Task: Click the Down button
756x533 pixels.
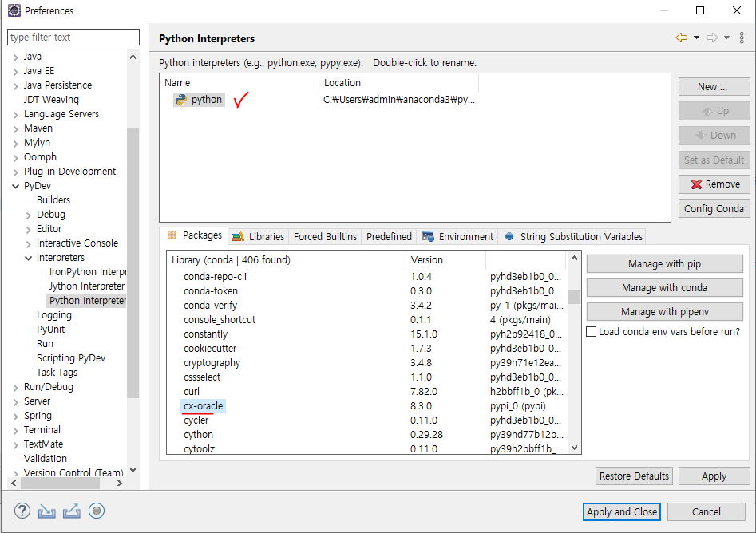Action: [x=714, y=136]
